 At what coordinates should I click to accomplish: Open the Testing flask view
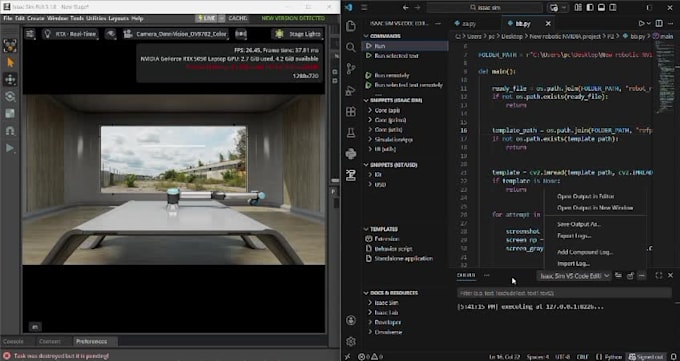pyautogui.click(x=351, y=133)
